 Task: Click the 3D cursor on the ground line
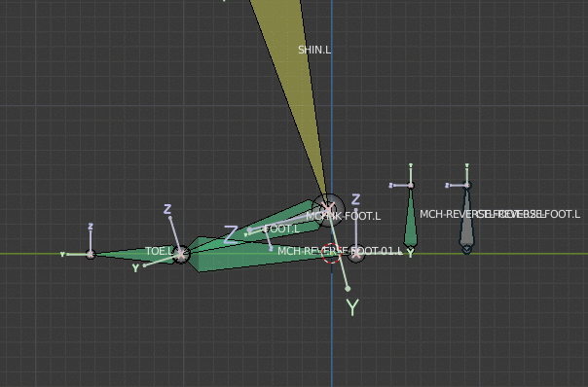coord(331,254)
